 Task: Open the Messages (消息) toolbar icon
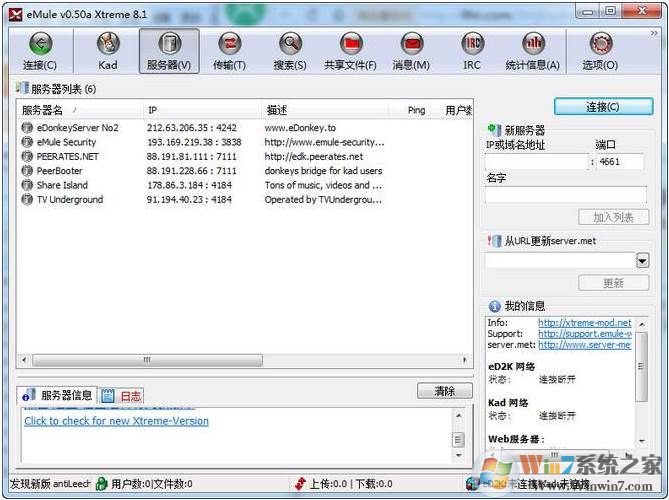pyautogui.click(x=411, y=51)
